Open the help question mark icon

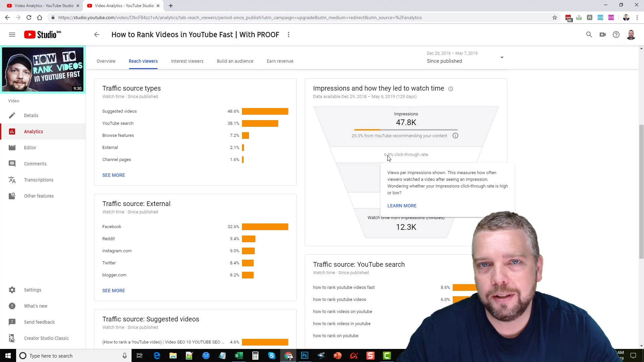pyautogui.click(x=616, y=35)
